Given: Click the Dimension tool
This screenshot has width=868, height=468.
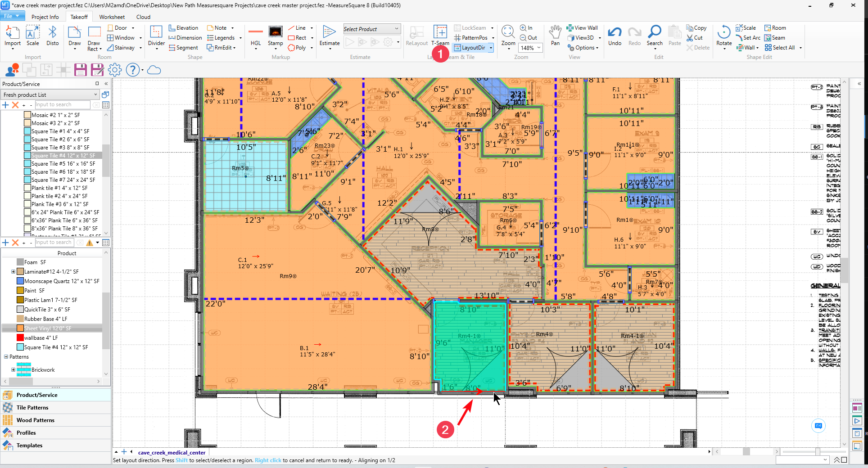Looking at the screenshot, I should coord(185,38).
